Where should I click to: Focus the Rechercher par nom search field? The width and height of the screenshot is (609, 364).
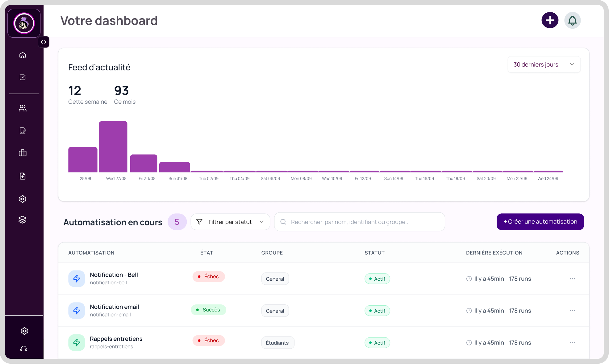[360, 222]
